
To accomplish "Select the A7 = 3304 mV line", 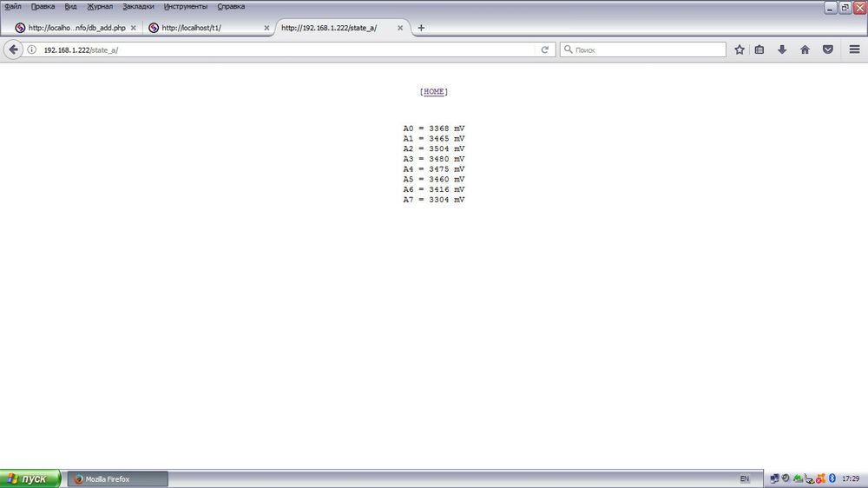I will tap(433, 200).
